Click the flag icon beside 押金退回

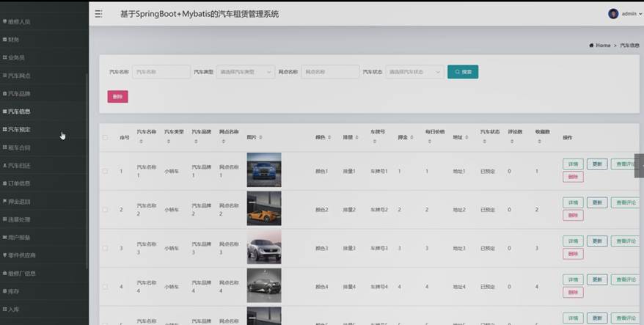coord(4,201)
